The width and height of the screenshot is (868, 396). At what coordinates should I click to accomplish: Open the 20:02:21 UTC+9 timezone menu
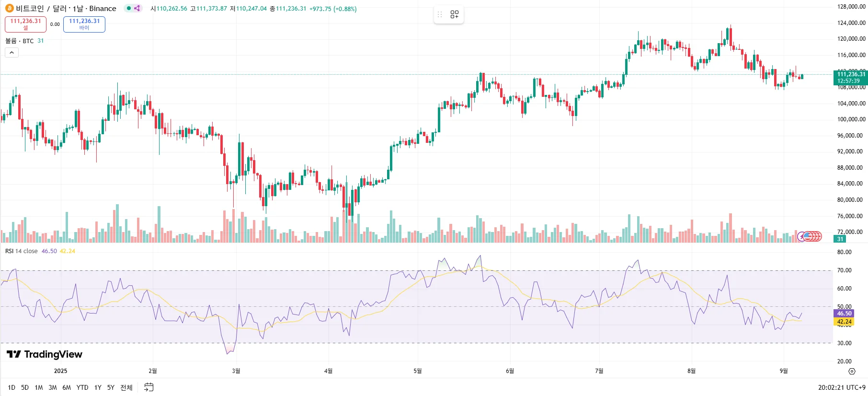pyautogui.click(x=842, y=387)
